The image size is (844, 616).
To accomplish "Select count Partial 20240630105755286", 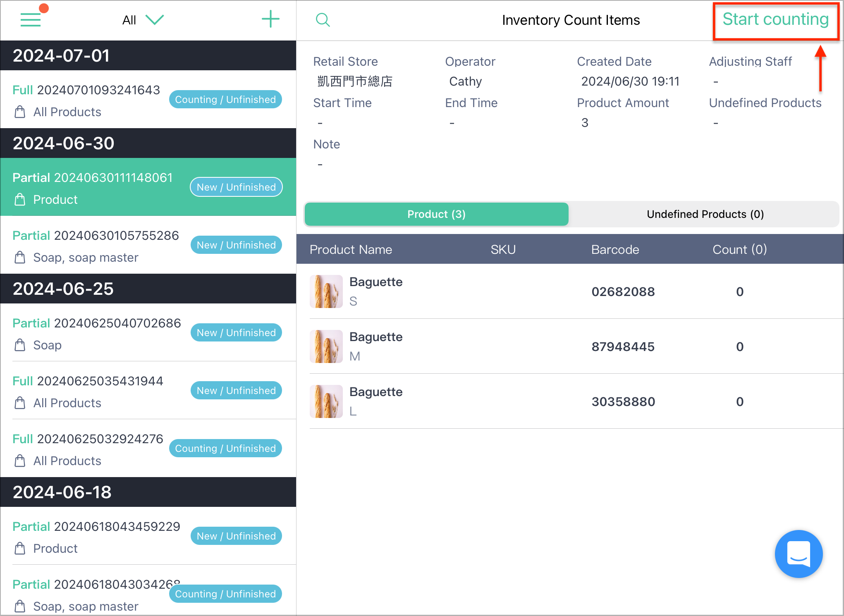I will 148,245.
